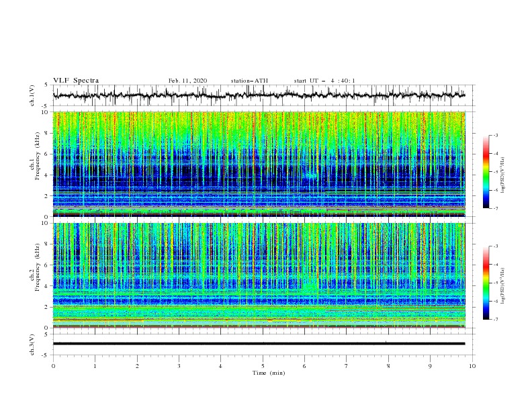Image resolution: width=532 pixels, height=411 pixels.
Task: Click the "1" tick on Time axis
Action: (95, 366)
